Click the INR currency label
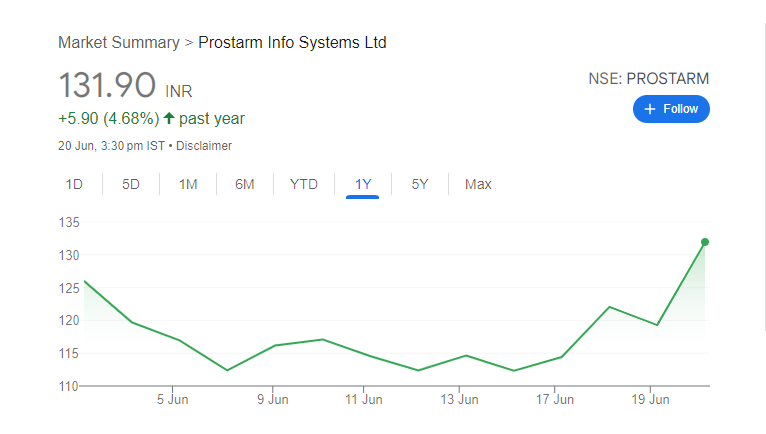Image resolution: width=766 pixels, height=434 pixels. (x=179, y=91)
